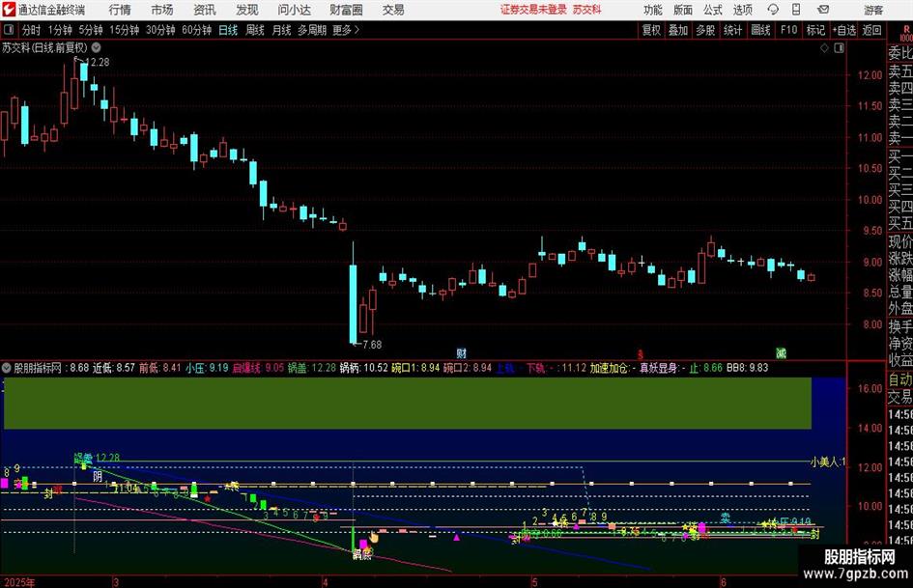Screen dimensions: 913x588
Task: Open the 发现 menu
Action: [x=247, y=10]
